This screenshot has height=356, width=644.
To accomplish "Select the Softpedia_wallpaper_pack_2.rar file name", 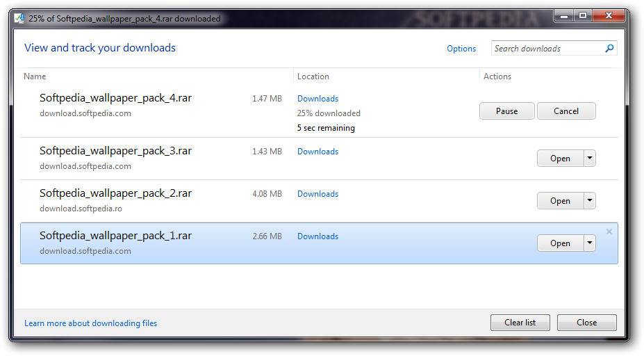I will tap(115, 193).
